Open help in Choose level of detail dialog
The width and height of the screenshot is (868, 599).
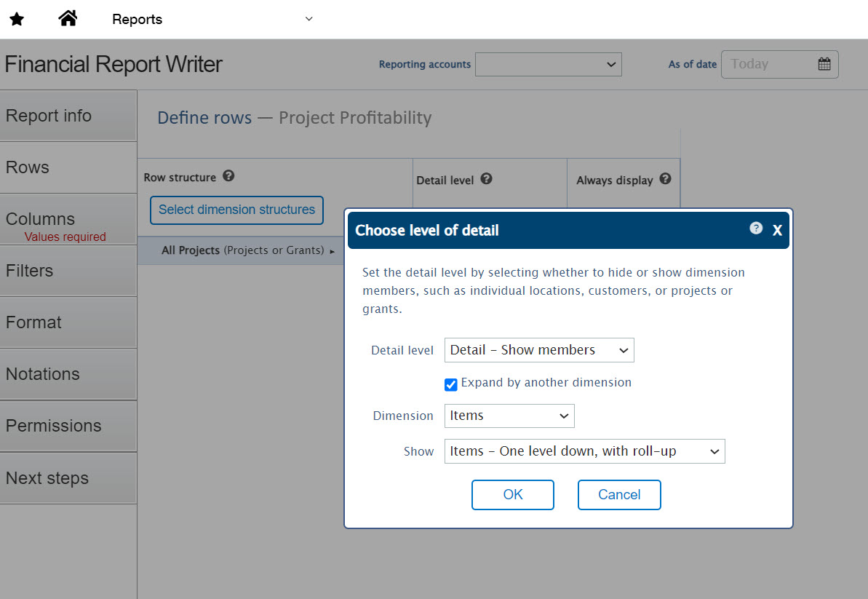point(756,229)
